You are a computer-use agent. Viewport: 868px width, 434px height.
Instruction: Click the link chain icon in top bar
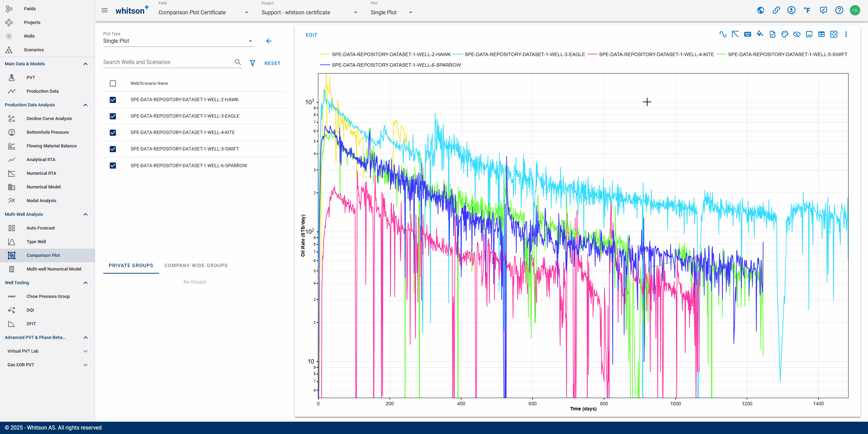pyautogui.click(x=776, y=10)
